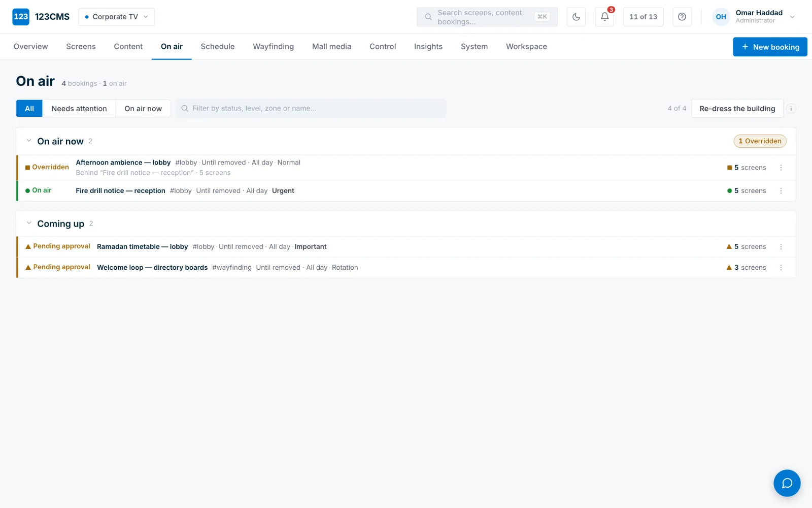Select the Needs attention filter segment
Screen dimensions: 812x508
point(79,109)
